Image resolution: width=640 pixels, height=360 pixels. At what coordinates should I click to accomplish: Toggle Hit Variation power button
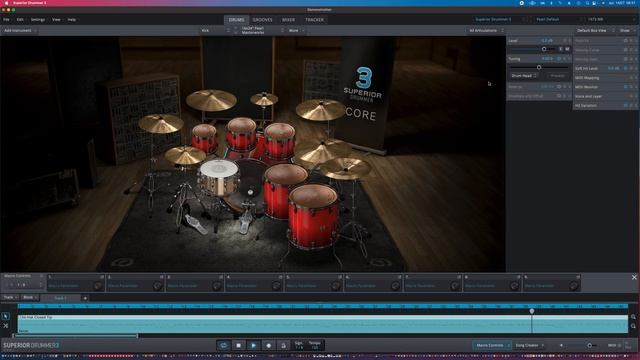(x=625, y=105)
